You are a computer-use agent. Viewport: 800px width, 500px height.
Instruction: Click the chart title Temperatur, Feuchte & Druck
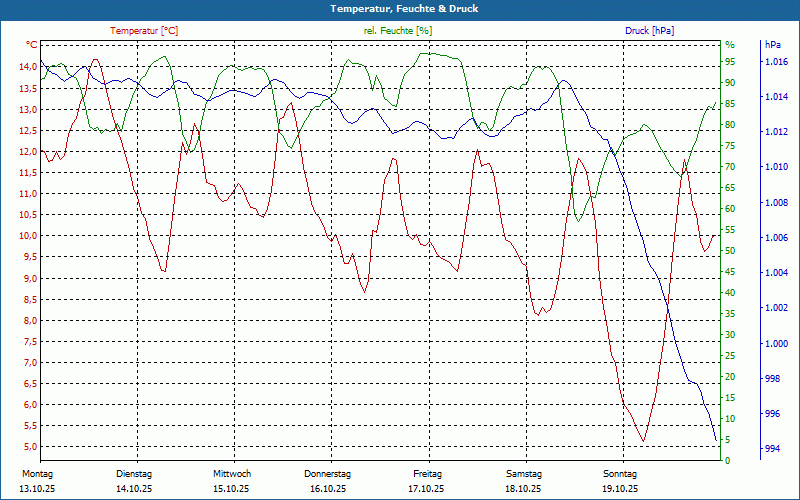(404, 9)
